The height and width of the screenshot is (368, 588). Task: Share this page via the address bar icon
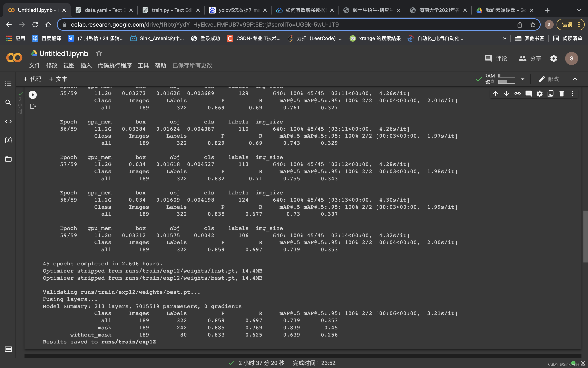[520, 25]
